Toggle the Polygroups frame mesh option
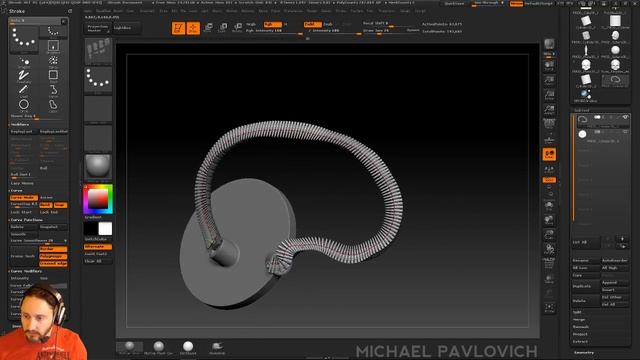Image resolution: width=640 pixels, height=360 pixels. pyautogui.click(x=53, y=256)
